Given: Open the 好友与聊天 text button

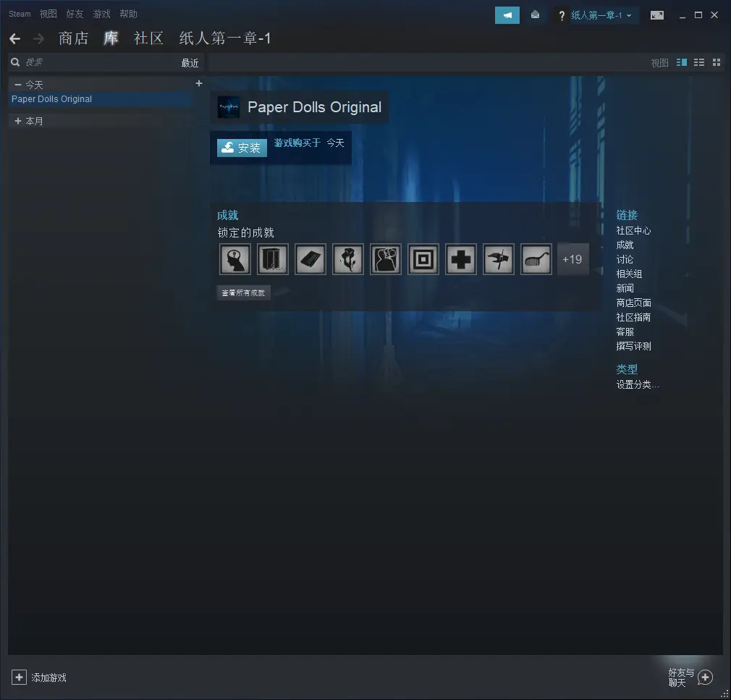Looking at the screenshot, I should pos(680,678).
